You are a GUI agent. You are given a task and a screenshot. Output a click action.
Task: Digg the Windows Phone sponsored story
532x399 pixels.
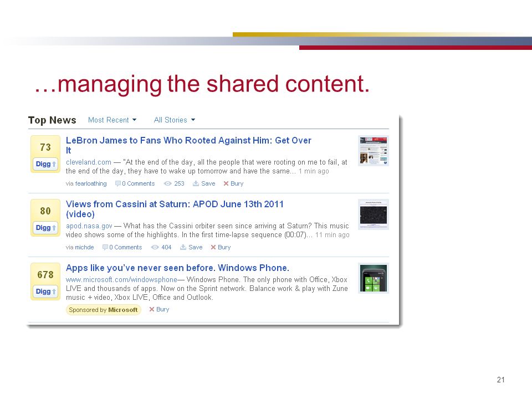click(x=45, y=291)
